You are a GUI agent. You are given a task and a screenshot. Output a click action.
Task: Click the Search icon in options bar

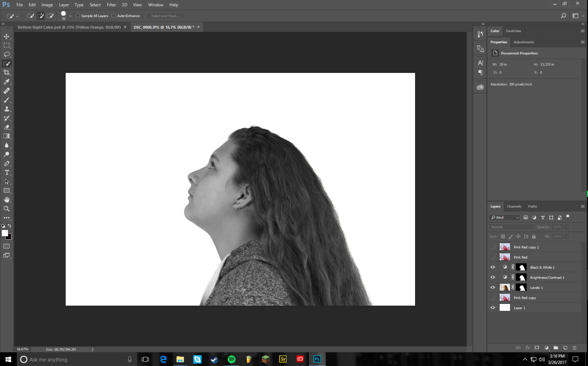point(563,16)
